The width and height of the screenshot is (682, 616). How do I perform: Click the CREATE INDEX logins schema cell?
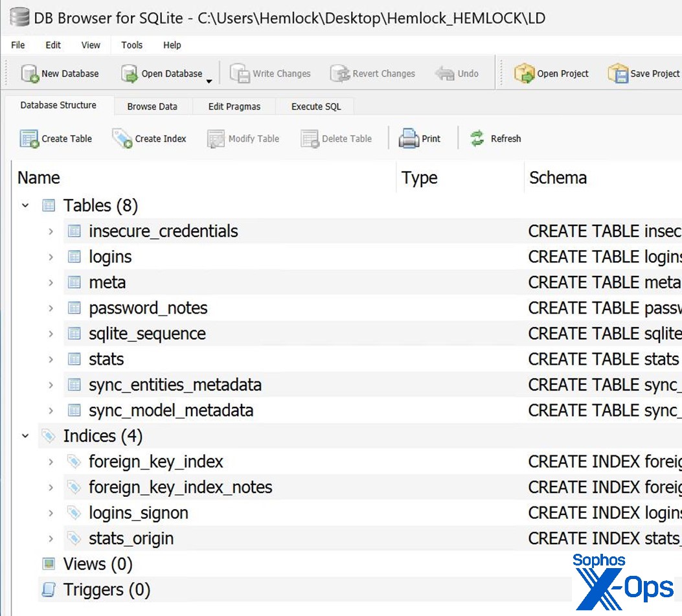pyautogui.click(x=604, y=513)
